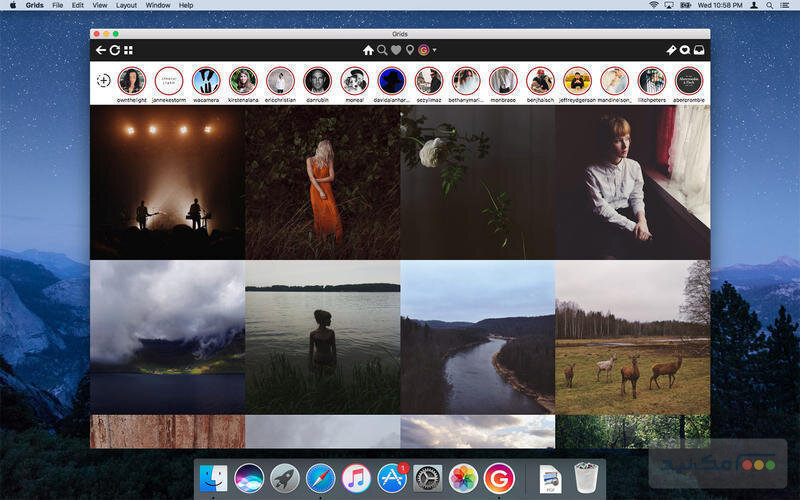Add a new story with plus circle

[104, 81]
